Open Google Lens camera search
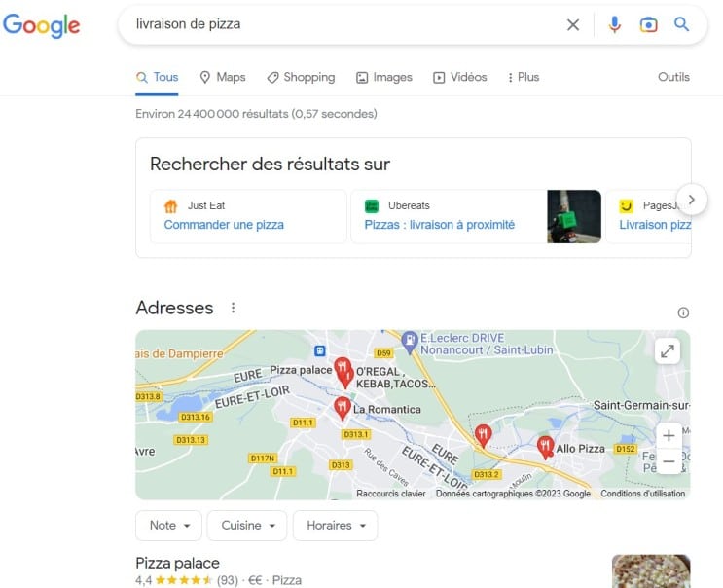The width and height of the screenshot is (723, 588). click(648, 25)
